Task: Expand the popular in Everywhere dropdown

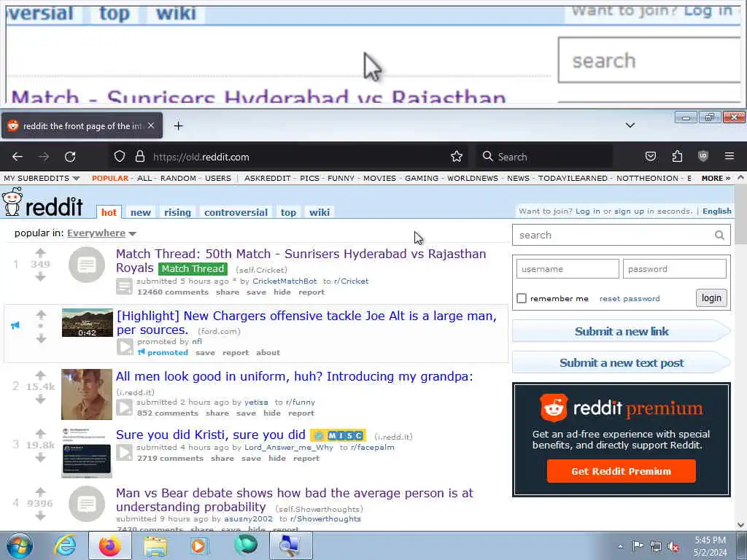Action: tap(101, 233)
